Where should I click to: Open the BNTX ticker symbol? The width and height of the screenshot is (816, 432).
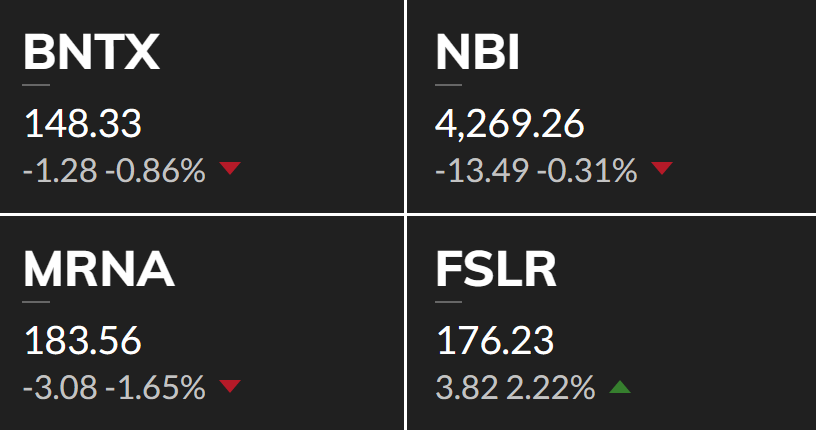coord(91,54)
